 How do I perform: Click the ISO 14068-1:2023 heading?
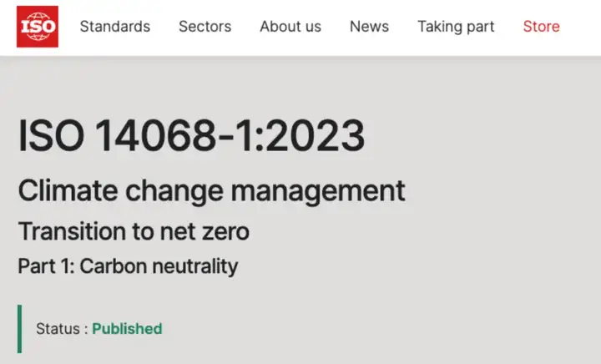point(191,135)
